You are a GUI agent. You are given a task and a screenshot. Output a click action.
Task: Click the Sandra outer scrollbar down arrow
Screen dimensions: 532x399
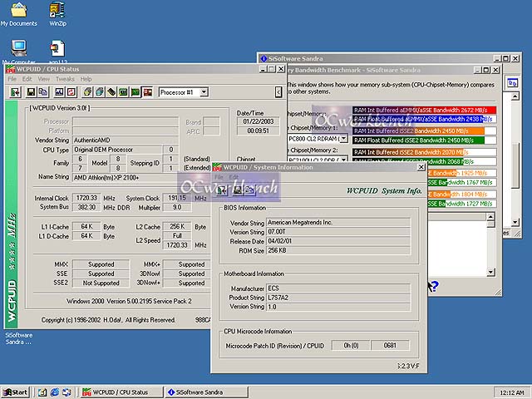coord(515,222)
